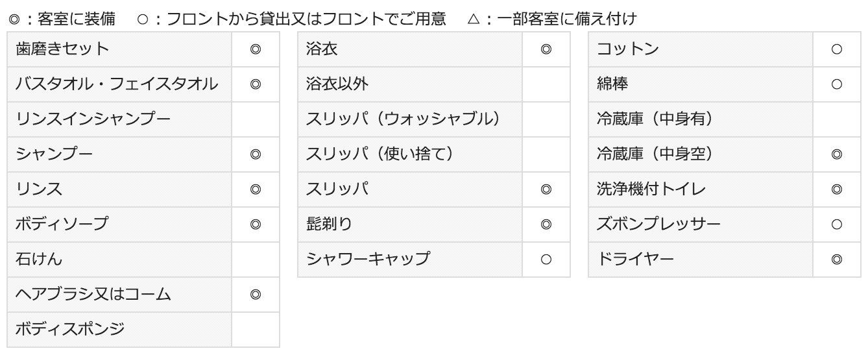Click the ○ mark for ズボンプレッサー
Viewport: 868px width, 353px height.
pyautogui.click(x=837, y=225)
